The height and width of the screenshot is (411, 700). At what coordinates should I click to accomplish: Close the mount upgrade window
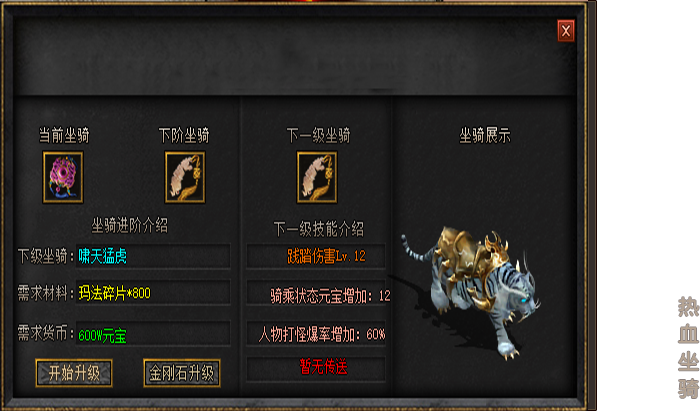pyautogui.click(x=566, y=31)
